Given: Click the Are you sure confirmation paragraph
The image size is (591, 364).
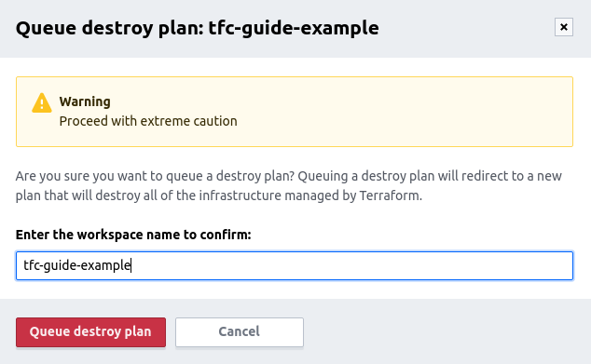Looking at the screenshot, I should pos(288,185).
